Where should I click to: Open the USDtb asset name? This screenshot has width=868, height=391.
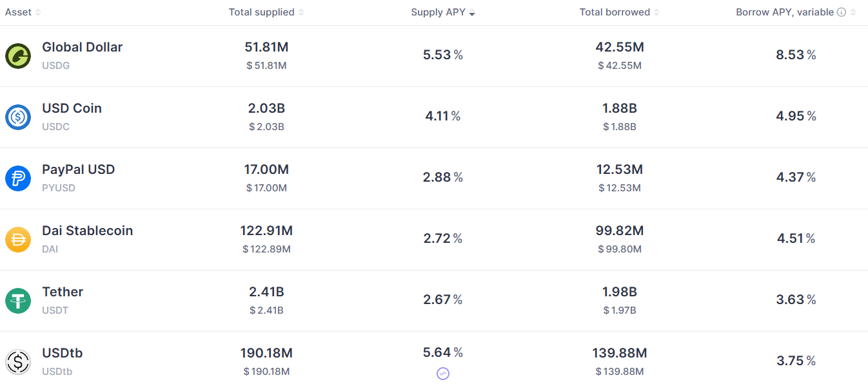point(62,353)
